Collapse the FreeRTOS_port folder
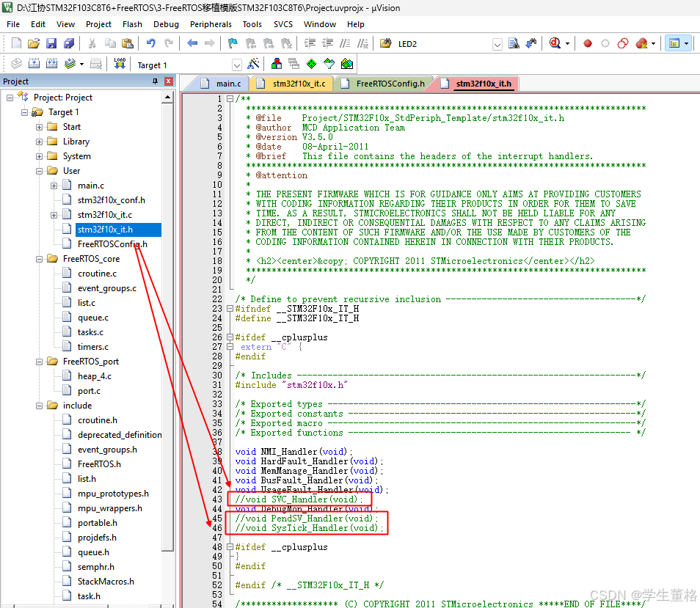This screenshot has width=700, height=608. click(x=40, y=362)
